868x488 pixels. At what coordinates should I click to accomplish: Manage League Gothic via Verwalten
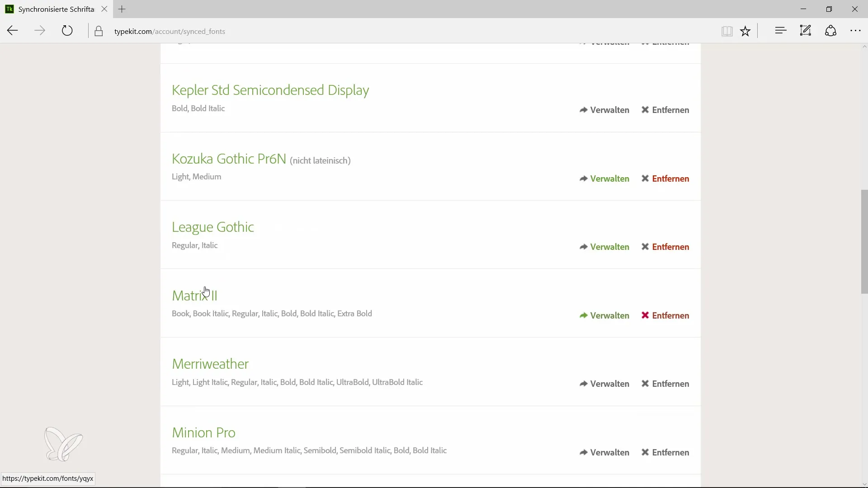tap(604, 247)
